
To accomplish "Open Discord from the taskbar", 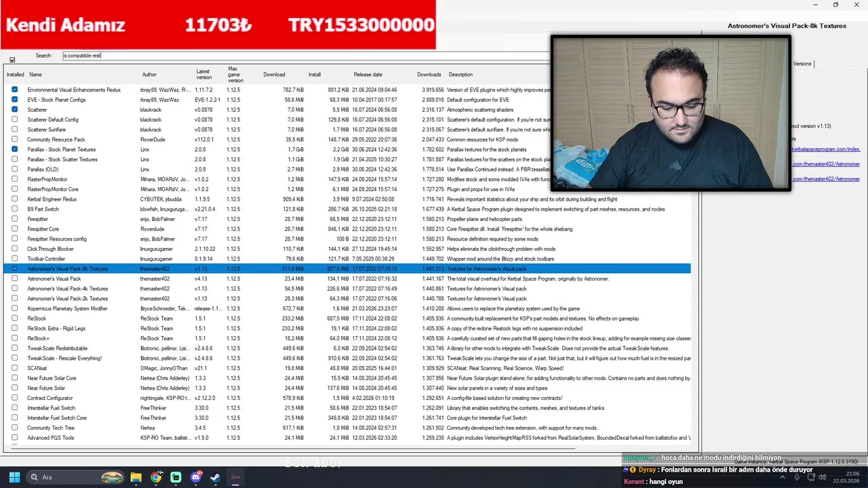I will (197, 477).
